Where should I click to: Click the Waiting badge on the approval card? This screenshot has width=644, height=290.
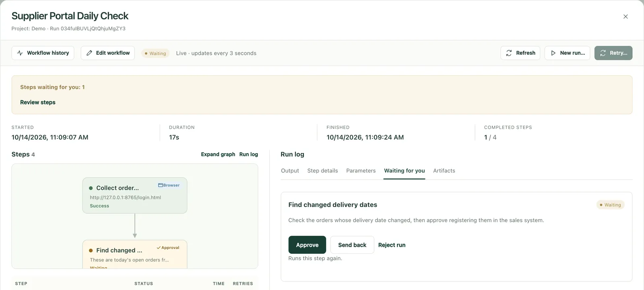click(x=610, y=205)
